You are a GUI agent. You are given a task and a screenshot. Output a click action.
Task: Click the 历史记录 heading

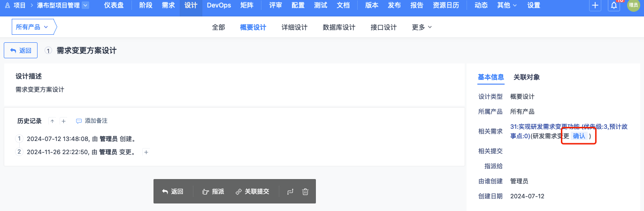pos(30,121)
